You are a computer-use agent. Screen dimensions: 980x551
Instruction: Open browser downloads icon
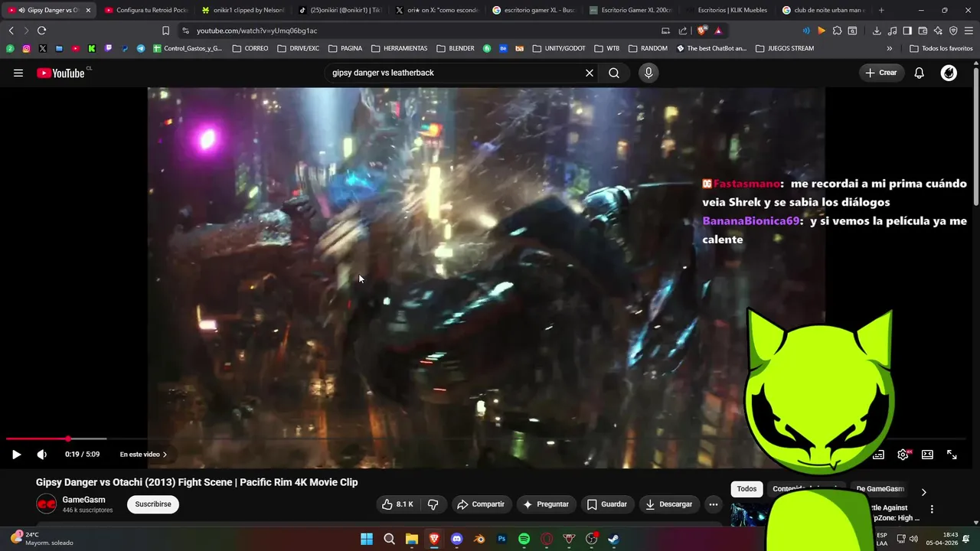tap(877, 31)
